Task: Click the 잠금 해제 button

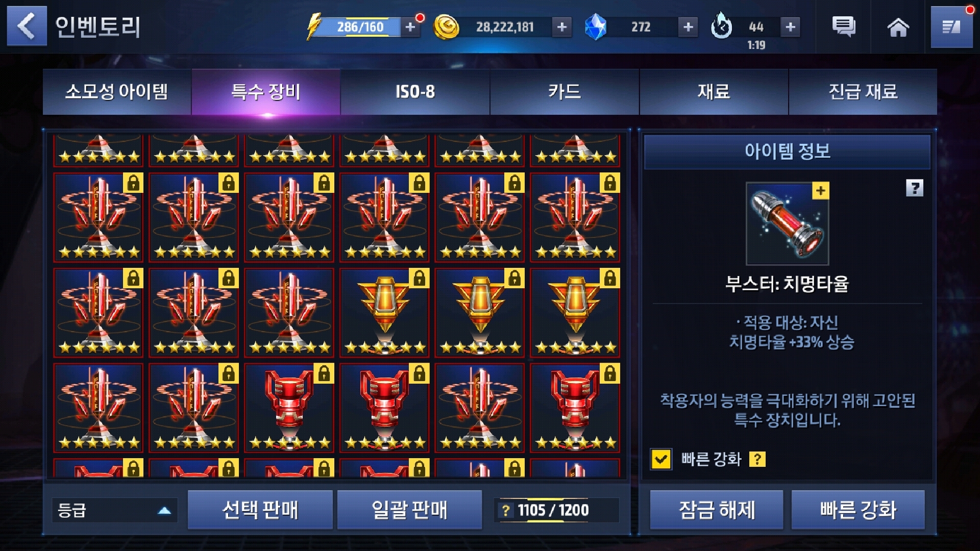Action: click(716, 510)
